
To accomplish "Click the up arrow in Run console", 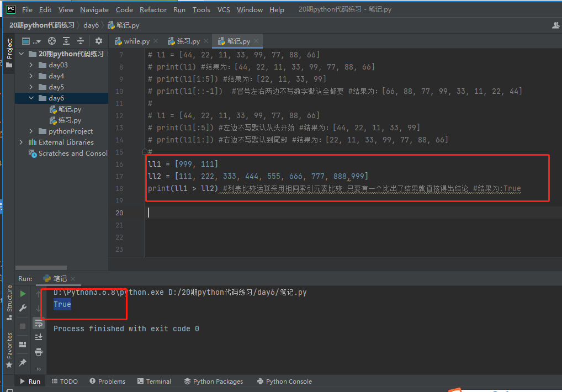I will point(38,294).
